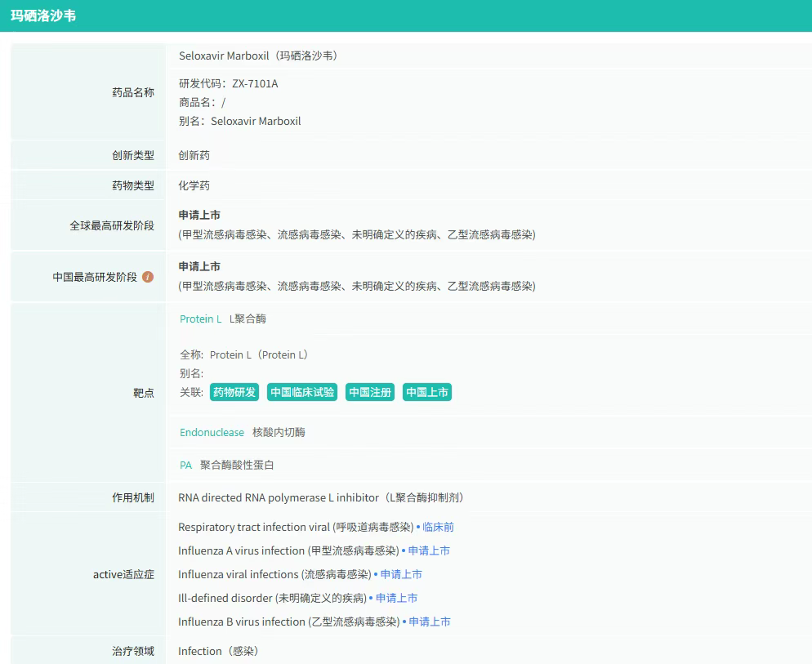Click the Seloxavir Marboxil（玛硒洛沙韦）drug name

(x=258, y=56)
